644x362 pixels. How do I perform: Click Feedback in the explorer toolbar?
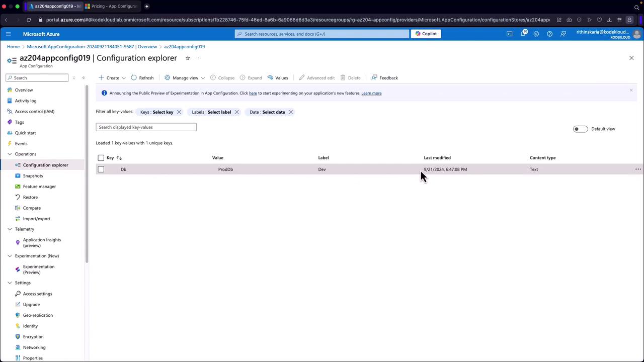tap(384, 78)
